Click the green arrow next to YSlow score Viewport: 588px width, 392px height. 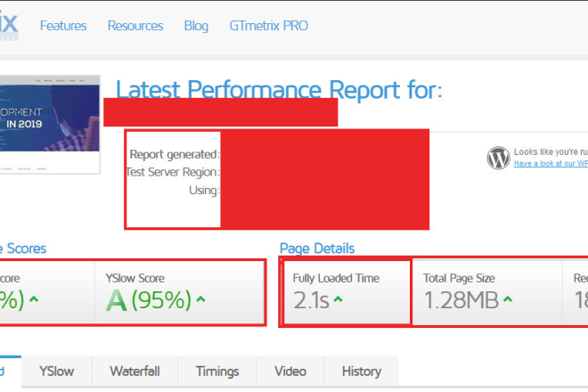[x=200, y=299]
